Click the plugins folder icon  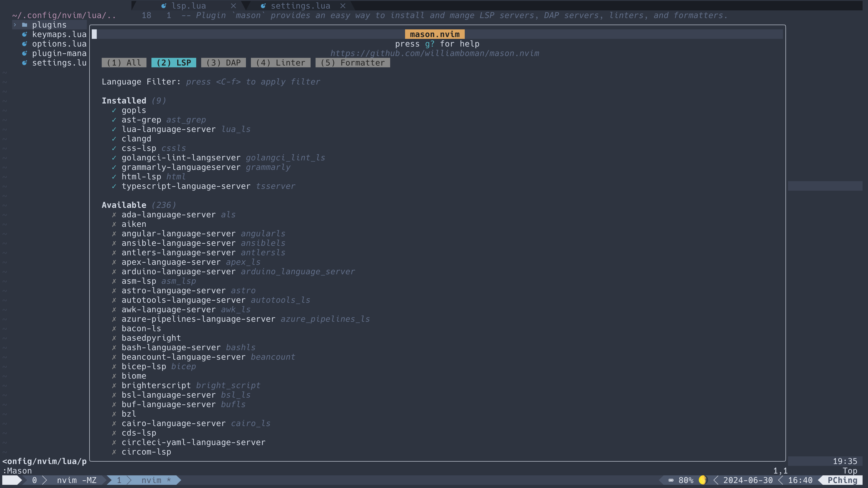coord(25,25)
